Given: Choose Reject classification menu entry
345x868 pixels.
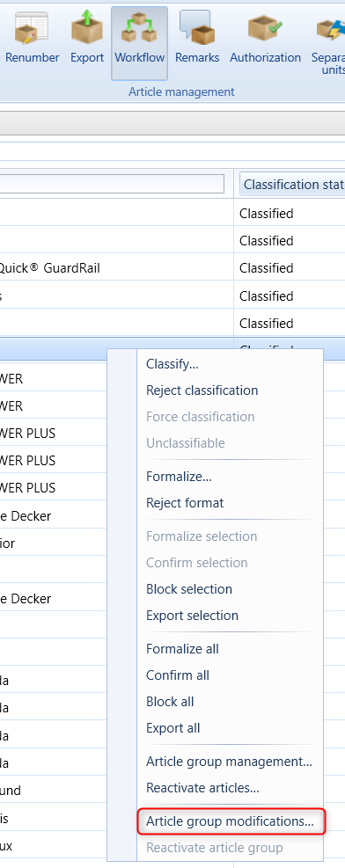Looking at the screenshot, I should (202, 390).
